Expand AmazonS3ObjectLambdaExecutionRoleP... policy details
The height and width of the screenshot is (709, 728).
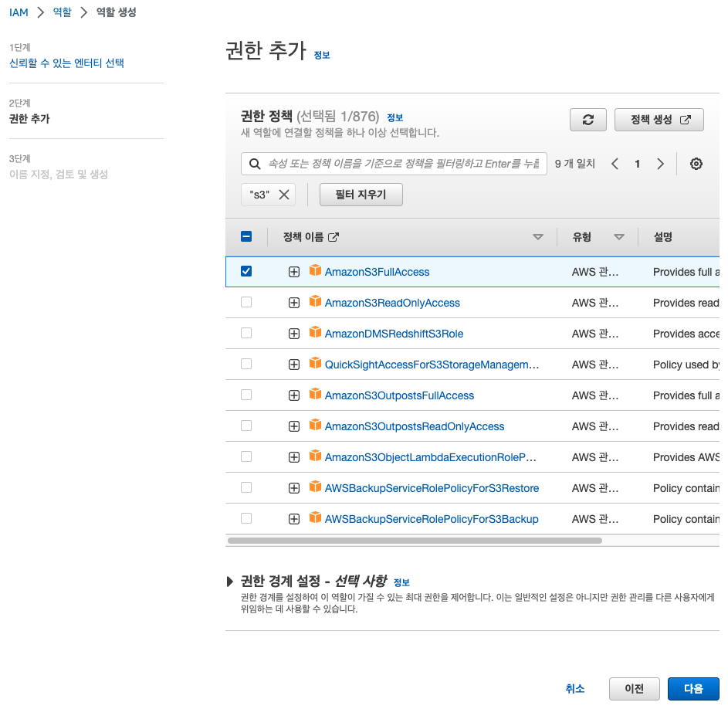click(294, 457)
